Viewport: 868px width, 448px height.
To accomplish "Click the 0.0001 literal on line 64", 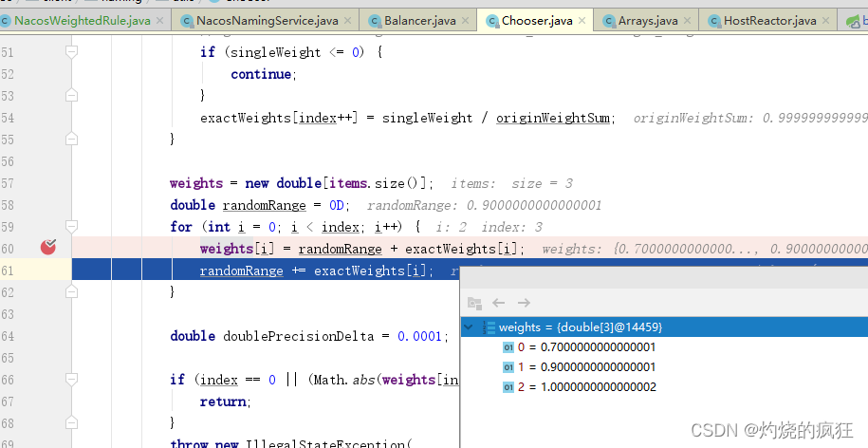I will click(x=419, y=336).
